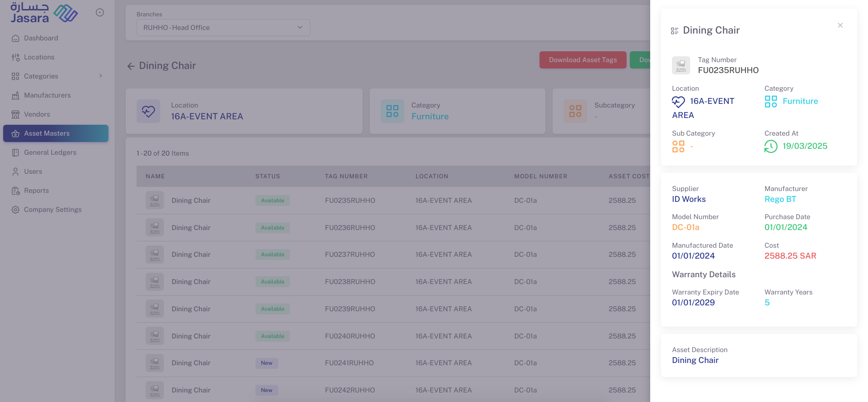Expand the Categories submenu chevron
This screenshot has height=402, width=868.
101,76
